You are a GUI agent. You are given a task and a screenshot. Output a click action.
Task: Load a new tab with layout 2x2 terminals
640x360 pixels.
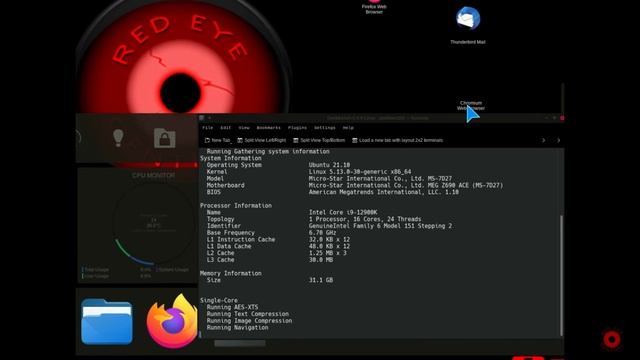(x=398, y=140)
